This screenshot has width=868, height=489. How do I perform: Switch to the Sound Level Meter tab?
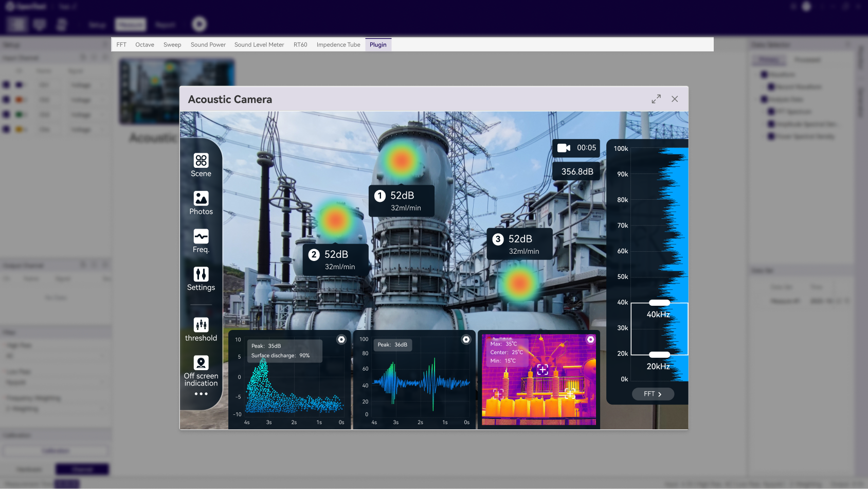click(x=259, y=45)
